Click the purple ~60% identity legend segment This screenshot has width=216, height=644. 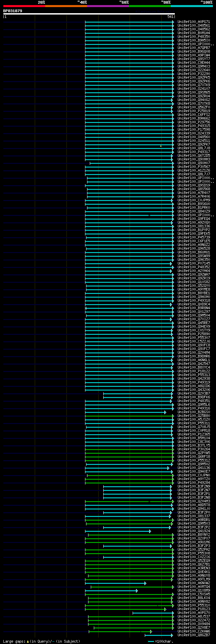(x=108, y=6)
